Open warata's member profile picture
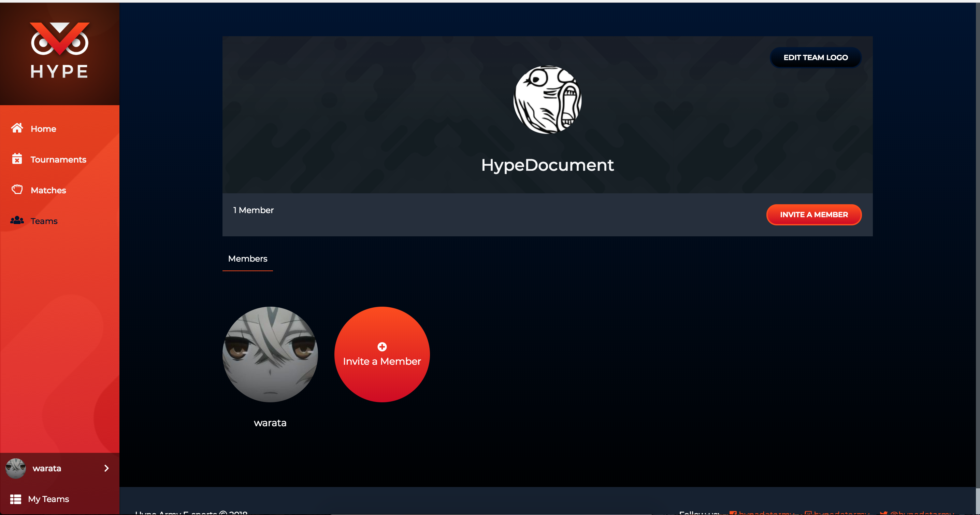 [x=270, y=354]
